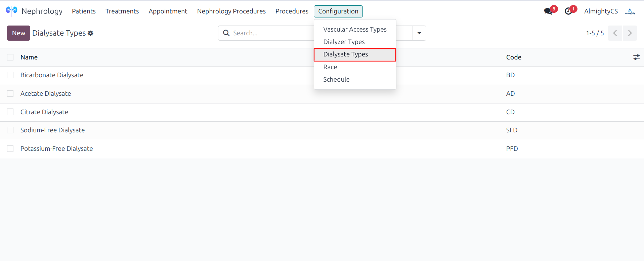This screenshot has height=261, width=644.
Task: Open the Potassium-Free Dialysate record
Action: coord(56,148)
